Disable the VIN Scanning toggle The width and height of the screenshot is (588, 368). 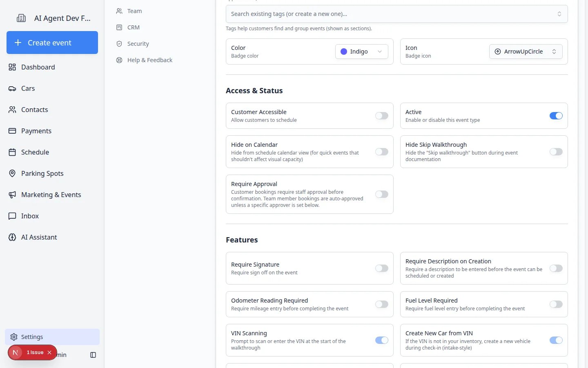382,340
